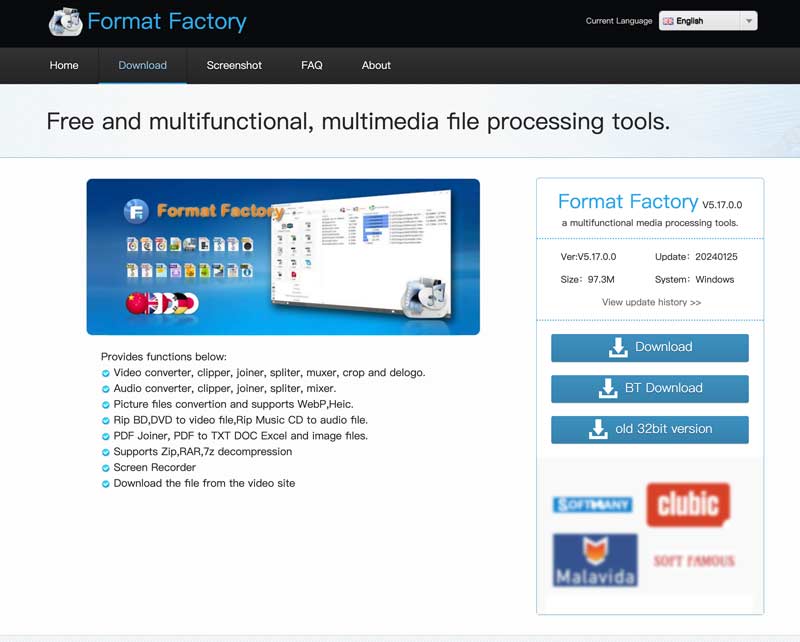Image resolution: width=800 pixels, height=642 pixels.
Task: Click the View update history link
Action: [651, 302]
